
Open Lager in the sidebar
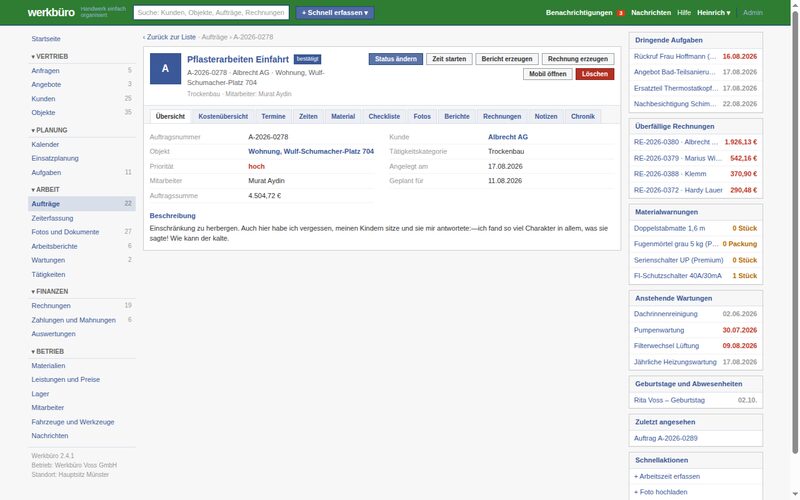point(82,394)
